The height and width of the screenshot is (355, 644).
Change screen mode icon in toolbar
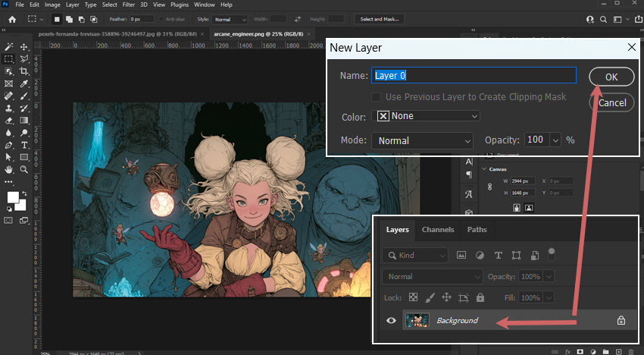click(x=24, y=221)
